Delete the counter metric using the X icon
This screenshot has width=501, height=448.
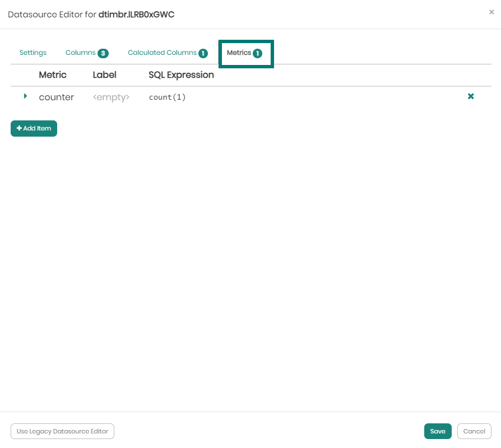point(470,96)
